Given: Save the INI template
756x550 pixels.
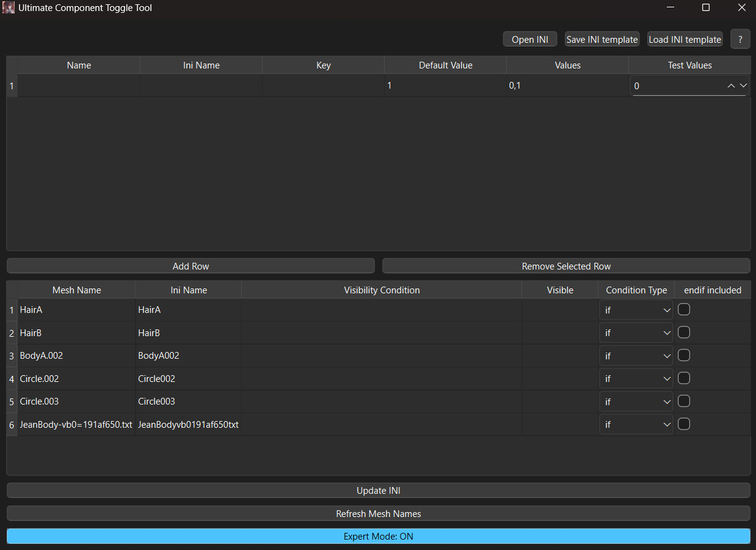Looking at the screenshot, I should 602,38.
